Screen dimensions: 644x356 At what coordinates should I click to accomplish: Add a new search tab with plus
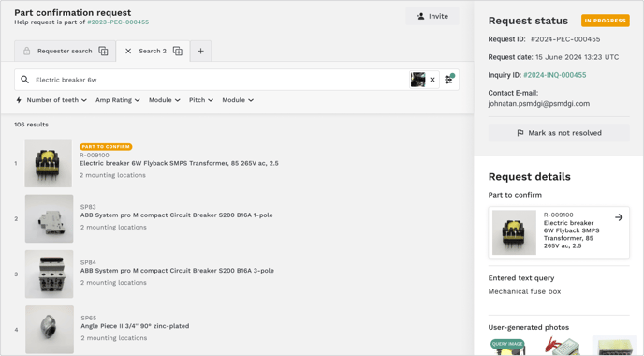click(x=200, y=51)
